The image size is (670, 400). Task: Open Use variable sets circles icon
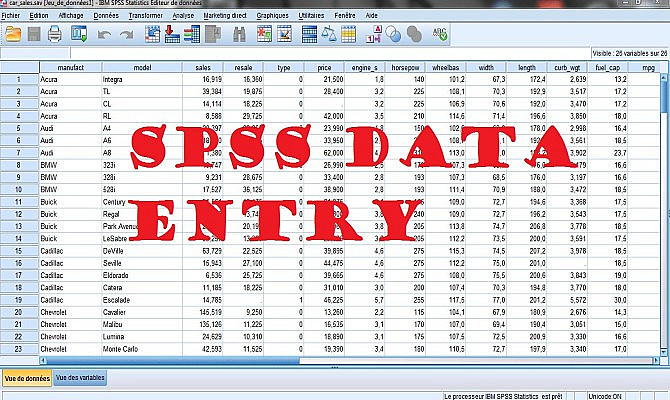(394, 34)
